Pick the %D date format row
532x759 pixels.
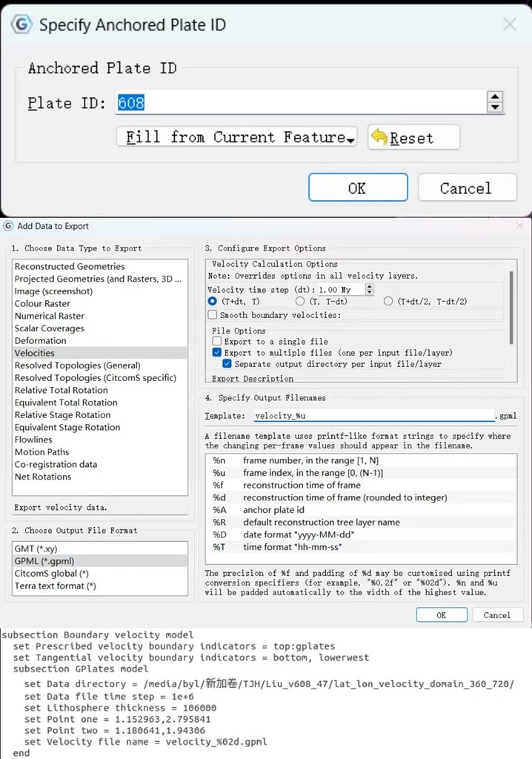361,534
